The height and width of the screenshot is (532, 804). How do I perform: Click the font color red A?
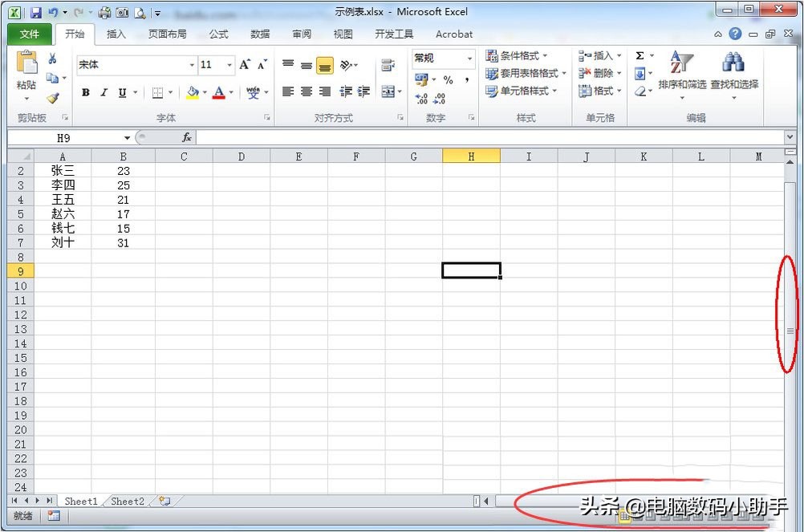tap(219, 93)
